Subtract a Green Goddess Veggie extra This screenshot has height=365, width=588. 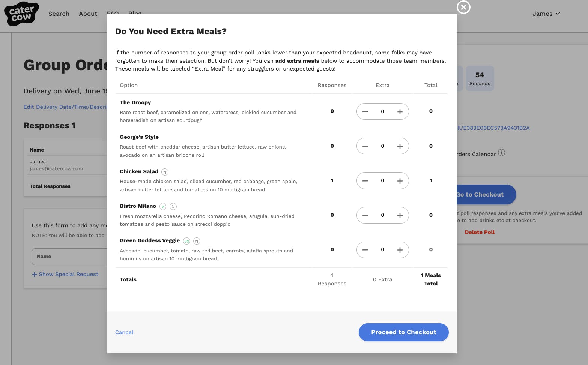click(365, 250)
